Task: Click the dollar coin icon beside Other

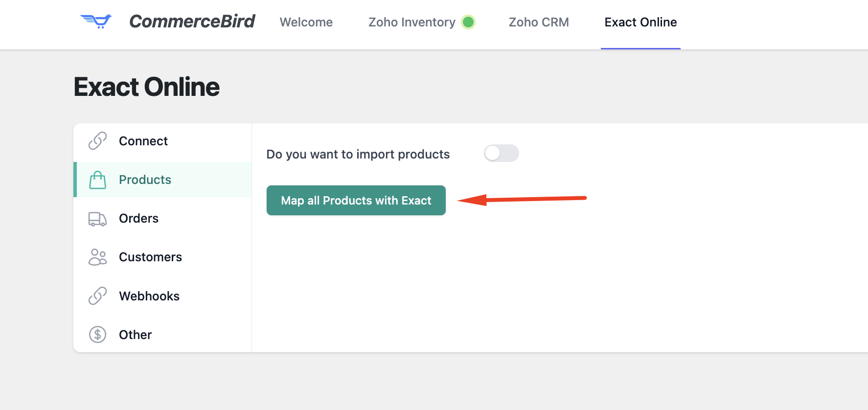Action: click(x=97, y=335)
